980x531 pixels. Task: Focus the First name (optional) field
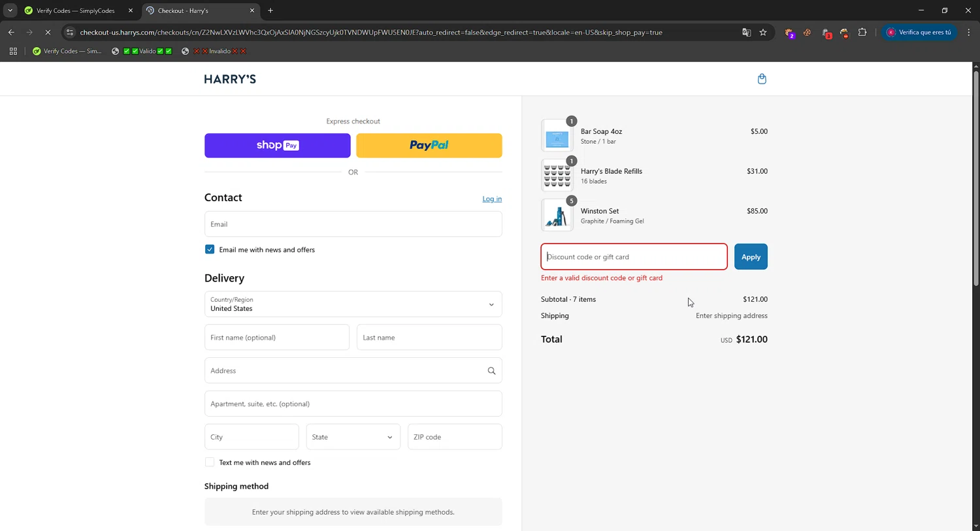click(x=277, y=338)
